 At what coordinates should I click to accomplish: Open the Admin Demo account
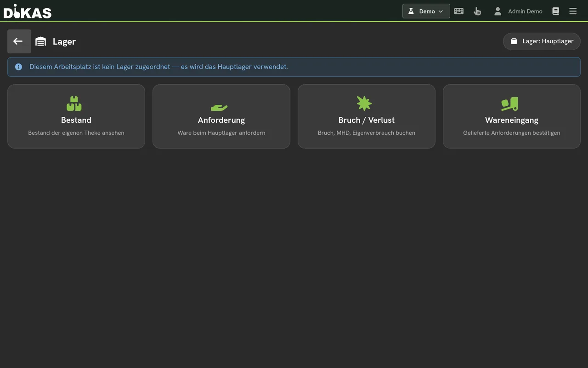(x=525, y=11)
